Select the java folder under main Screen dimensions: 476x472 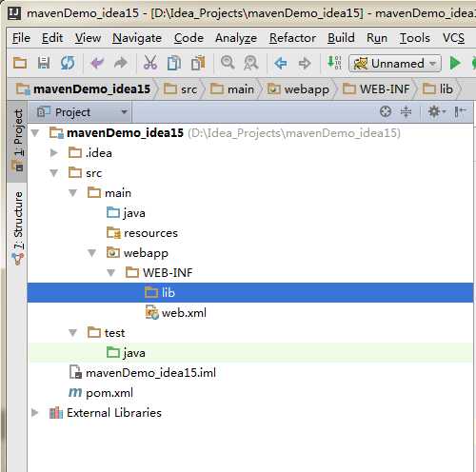tap(126, 213)
